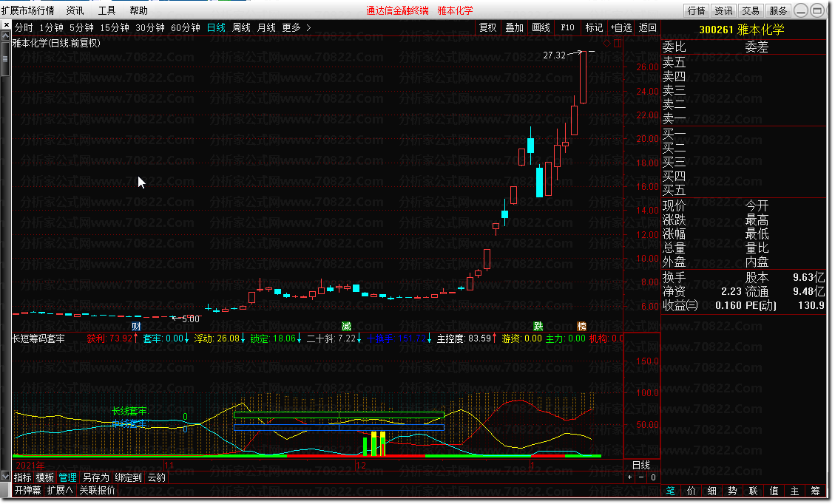Toggle 开弹幕 bullet comments
The width and height of the screenshot is (835, 504).
pyautogui.click(x=27, y=490)
